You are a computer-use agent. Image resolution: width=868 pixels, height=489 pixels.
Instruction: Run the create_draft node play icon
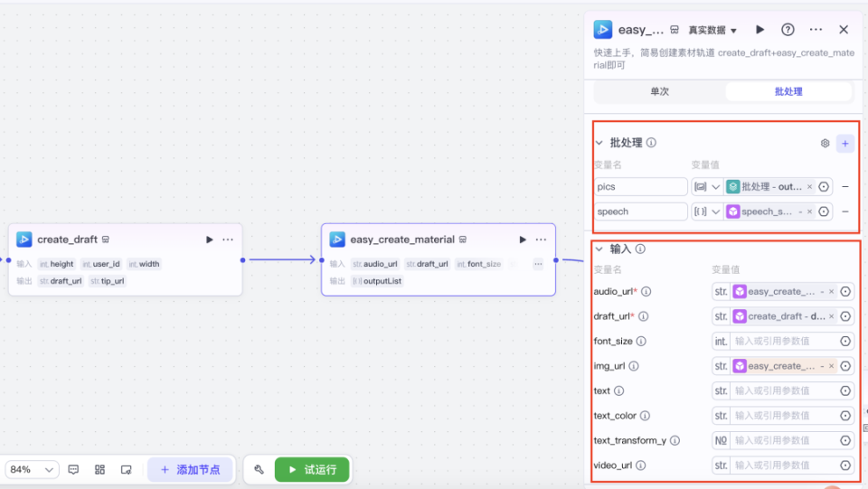[x=209, y=240]
